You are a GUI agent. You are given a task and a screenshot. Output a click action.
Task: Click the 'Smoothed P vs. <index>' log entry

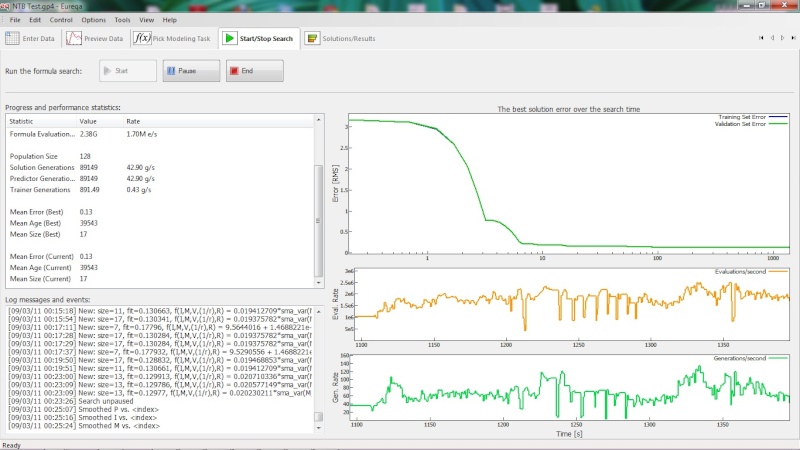click(84, 409)
